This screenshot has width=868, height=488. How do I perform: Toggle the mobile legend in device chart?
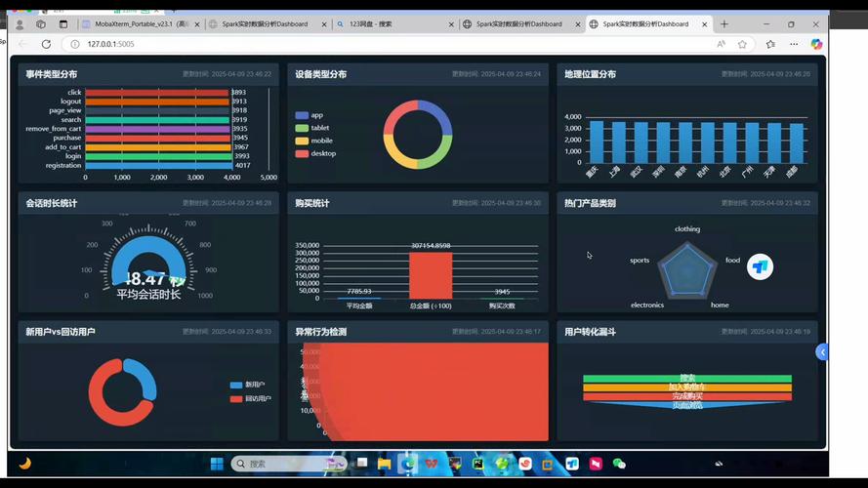tap(313, 141)
